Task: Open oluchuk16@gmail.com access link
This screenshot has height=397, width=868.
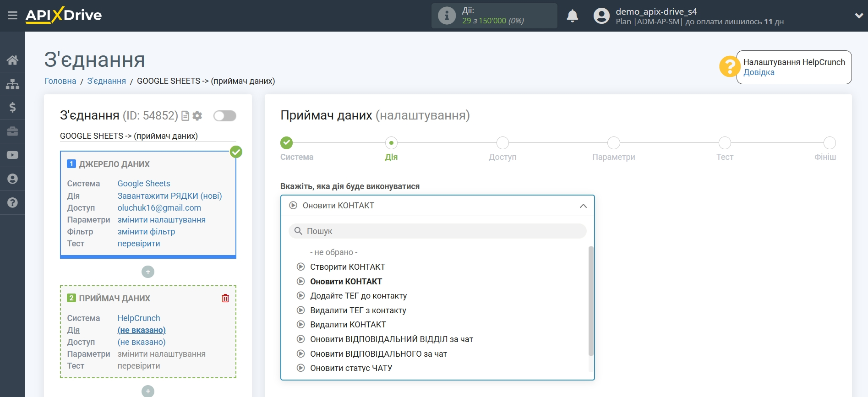Action: [x=159, y=208]
